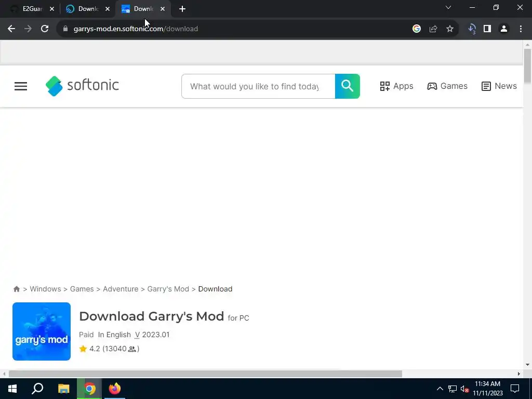
Task: Reload the Softonic page
Action: coord(45,29)
